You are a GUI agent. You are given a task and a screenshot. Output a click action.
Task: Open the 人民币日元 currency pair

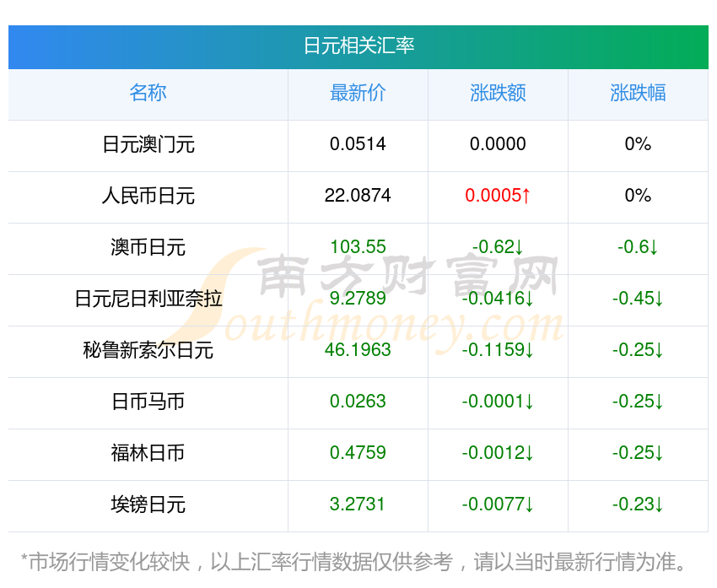point(148,196)
